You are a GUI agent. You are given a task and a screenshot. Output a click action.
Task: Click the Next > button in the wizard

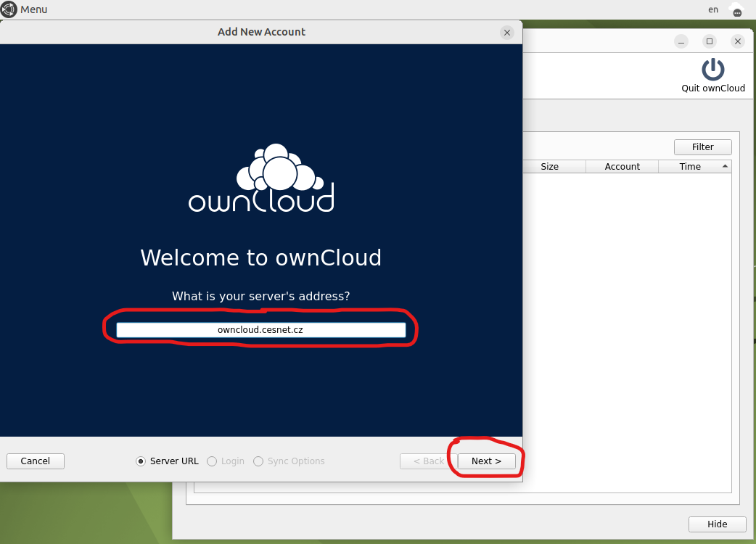pos(486,461)
